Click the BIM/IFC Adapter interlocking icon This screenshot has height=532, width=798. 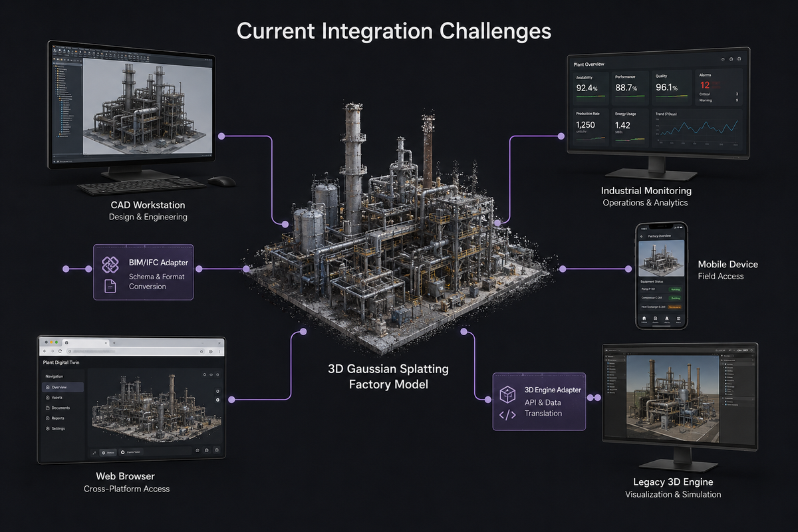click(110, 263)
